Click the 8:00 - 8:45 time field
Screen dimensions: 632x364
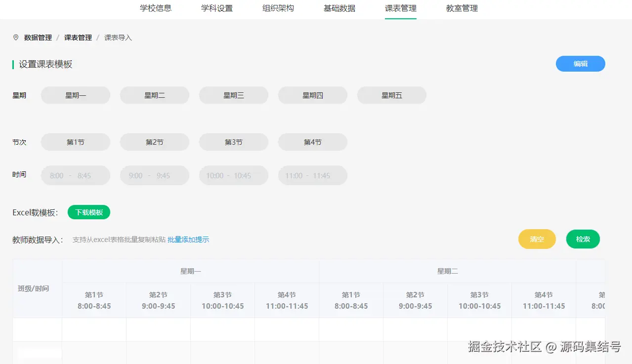click(x=75, y=175)
